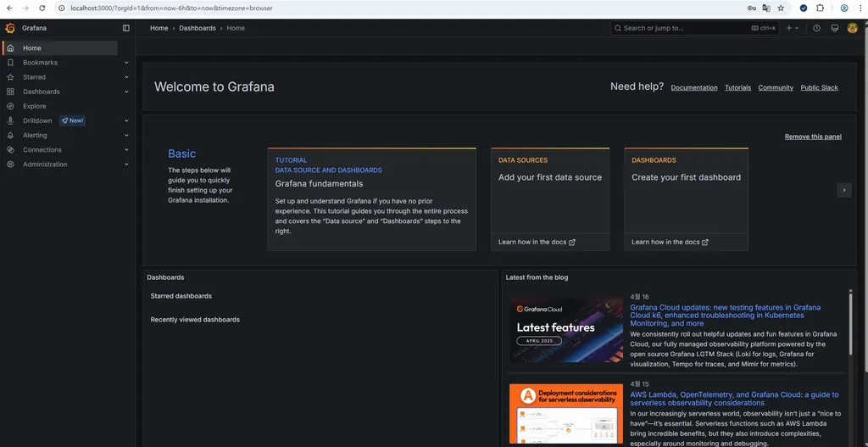Image resolution: width=868 pixels, height=447 pixels.
Task: Click the password key icon in the address bar
Action: coord(752,8)
